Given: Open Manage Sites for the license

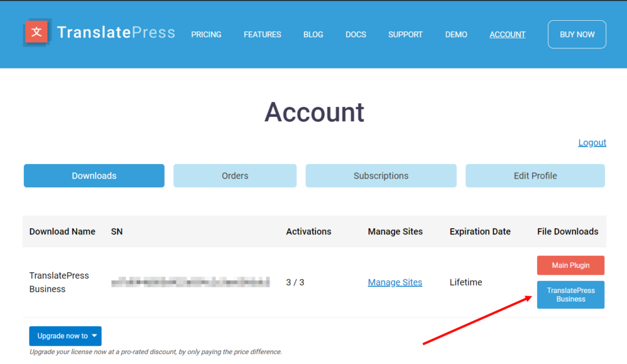Looking at the screenshot, I should click(395, 282).
